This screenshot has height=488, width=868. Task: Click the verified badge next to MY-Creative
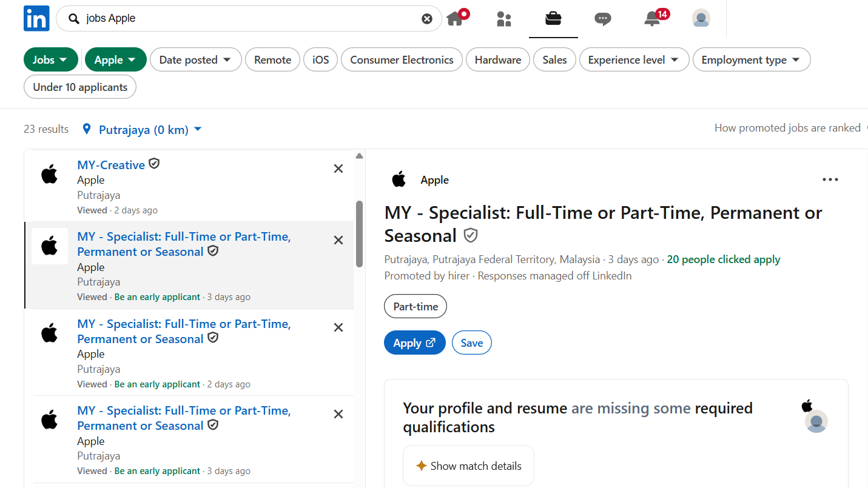[x=154, y=164]
